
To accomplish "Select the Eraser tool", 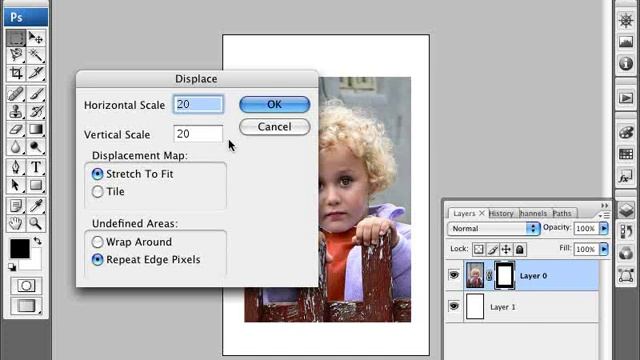I will pyautogui.click(x=16, y=129).
